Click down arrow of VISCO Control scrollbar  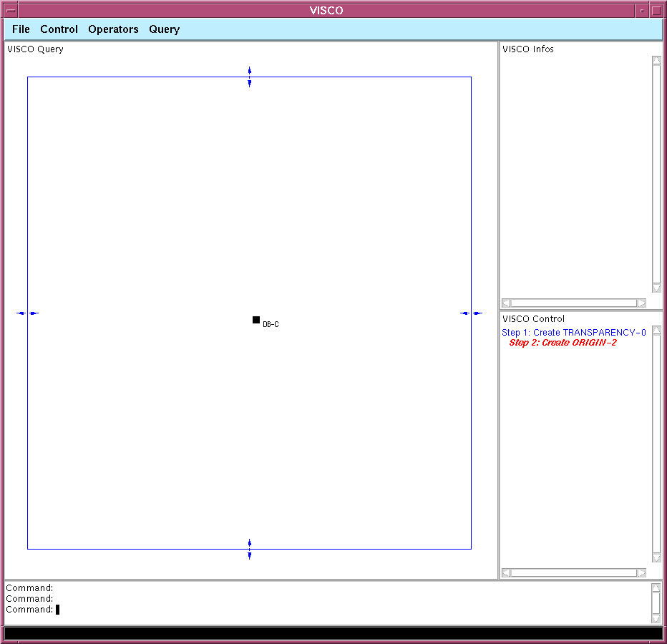click(657, 558)
